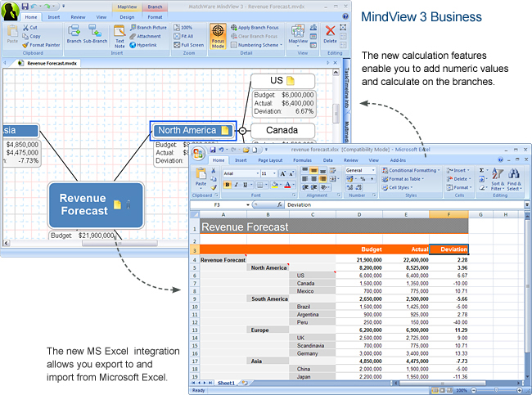Click the Excel name box showing F3

pos(220,204)
